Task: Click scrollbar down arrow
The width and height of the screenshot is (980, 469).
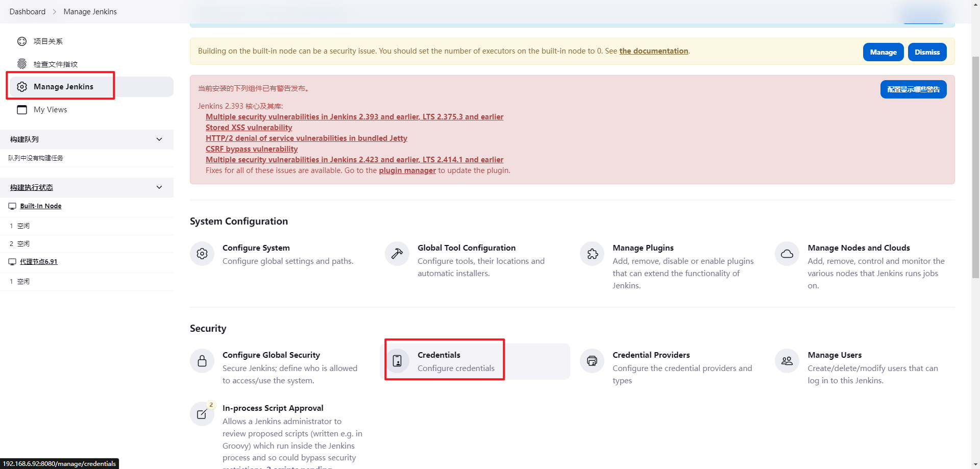Action: tap(975, 465)
